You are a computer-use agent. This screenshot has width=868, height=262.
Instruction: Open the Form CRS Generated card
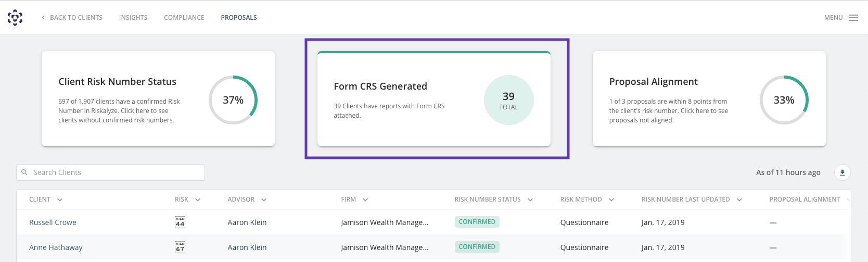434,99
